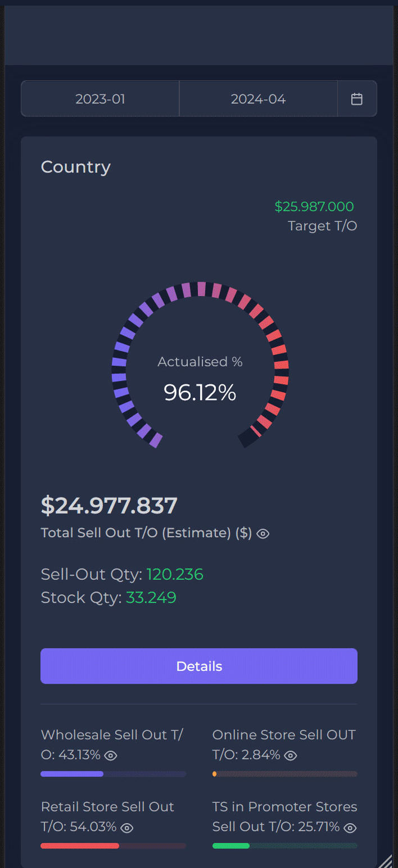Click the end date field 2024-04
Image resolution: width=398 pixels, height=868 pixels.
coord(258,99)
